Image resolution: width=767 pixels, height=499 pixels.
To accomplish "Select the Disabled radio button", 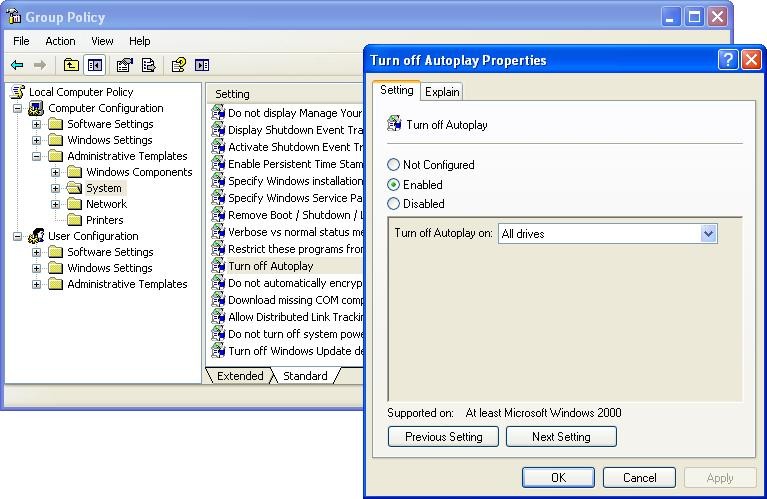I will pyautogui.click(x=394, y=204).
